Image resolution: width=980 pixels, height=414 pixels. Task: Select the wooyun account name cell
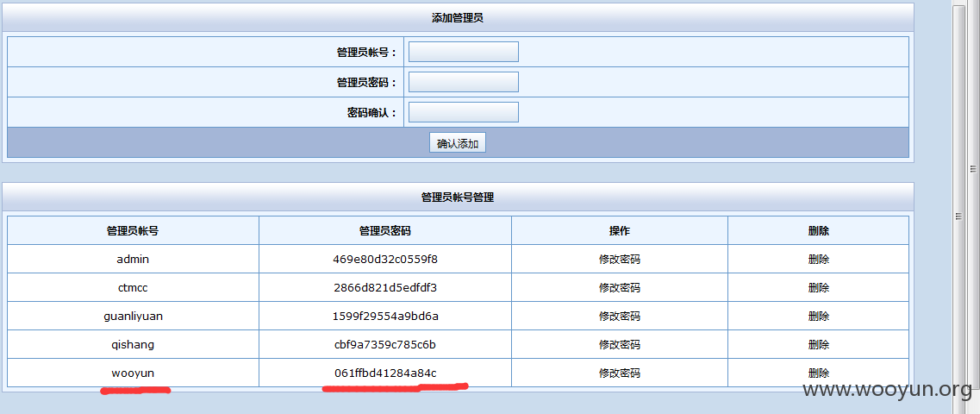pos(133,373)
